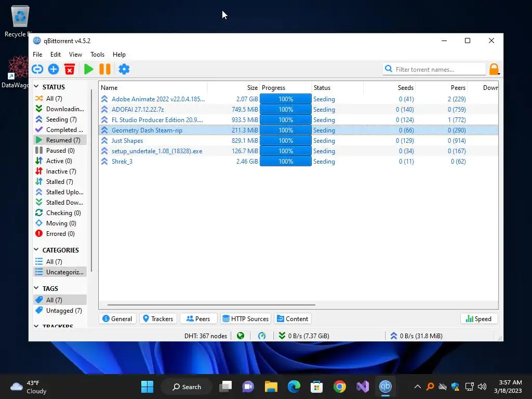Screen dimensions: 532x399
Task: Click the red Remove torrent trash icon
Action: [x=70, y=69]
